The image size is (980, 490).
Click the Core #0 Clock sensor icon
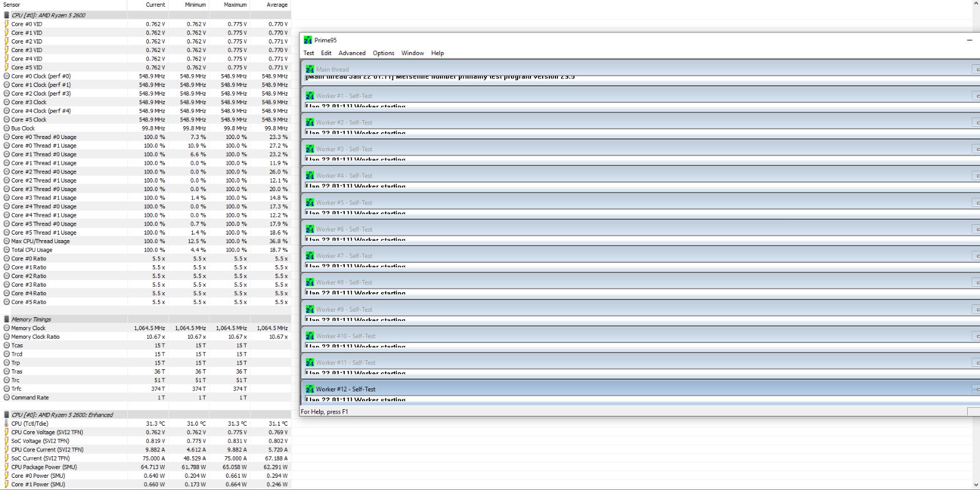tap(7, 76)
